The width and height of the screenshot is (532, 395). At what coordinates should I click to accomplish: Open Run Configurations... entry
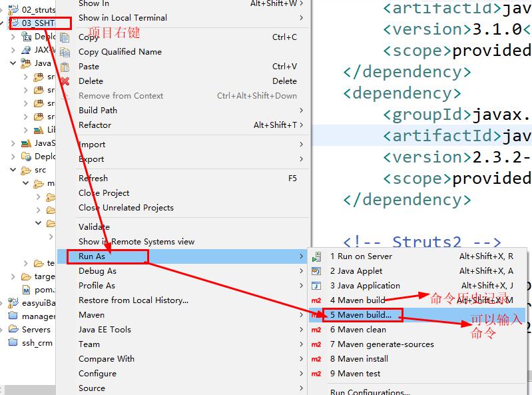tap(417, 392)
